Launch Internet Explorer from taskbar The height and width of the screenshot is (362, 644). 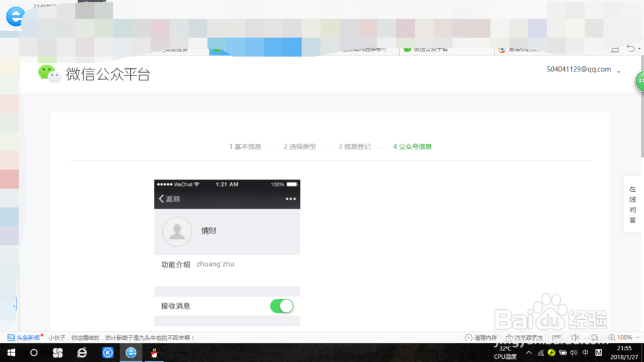click(x=82, y=352)
